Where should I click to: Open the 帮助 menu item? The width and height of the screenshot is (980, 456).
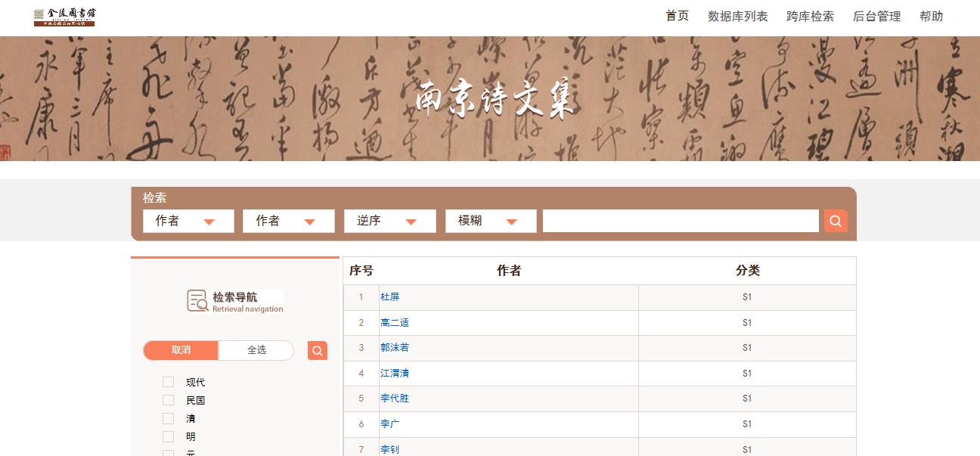932,16
